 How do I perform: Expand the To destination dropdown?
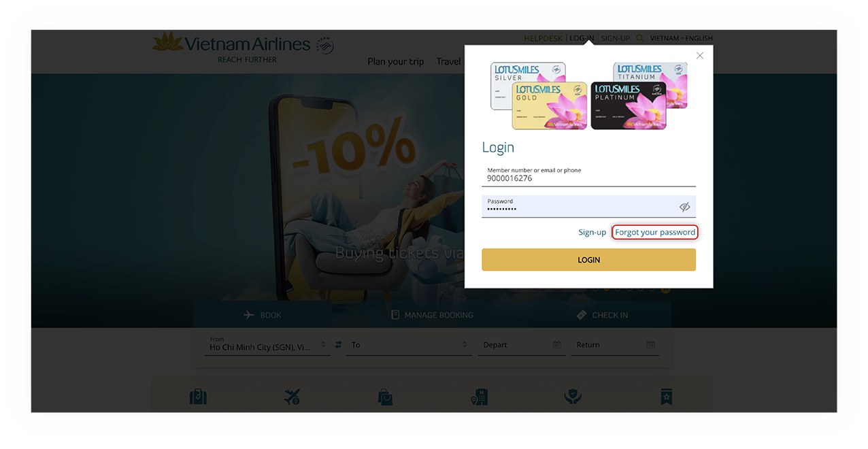[465, 344]
